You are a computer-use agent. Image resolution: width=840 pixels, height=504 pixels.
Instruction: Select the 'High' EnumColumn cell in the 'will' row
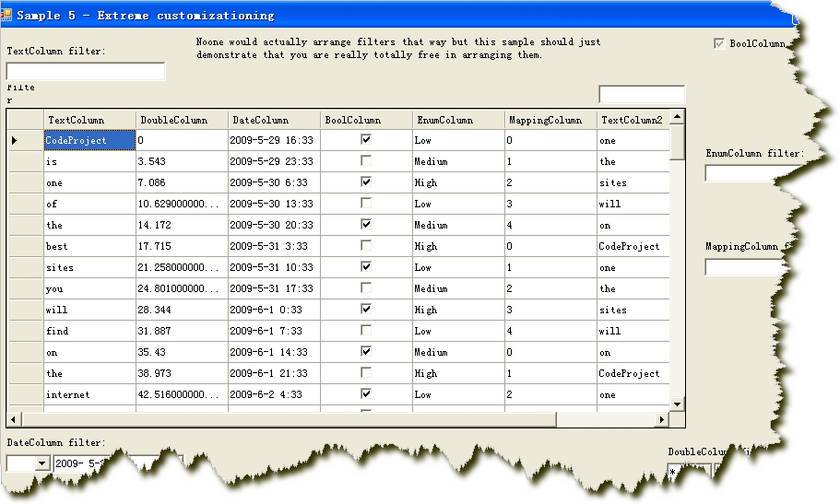click(x=458, y=310)
